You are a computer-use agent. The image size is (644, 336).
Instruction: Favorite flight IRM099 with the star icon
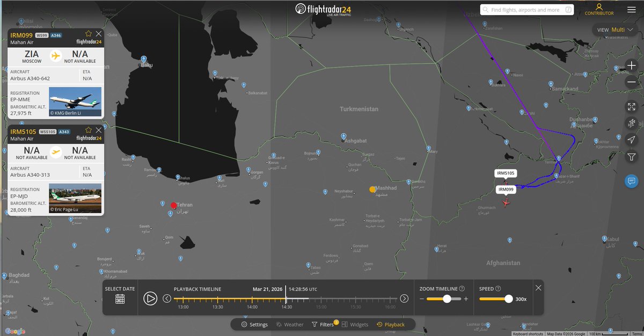point(89,33)
